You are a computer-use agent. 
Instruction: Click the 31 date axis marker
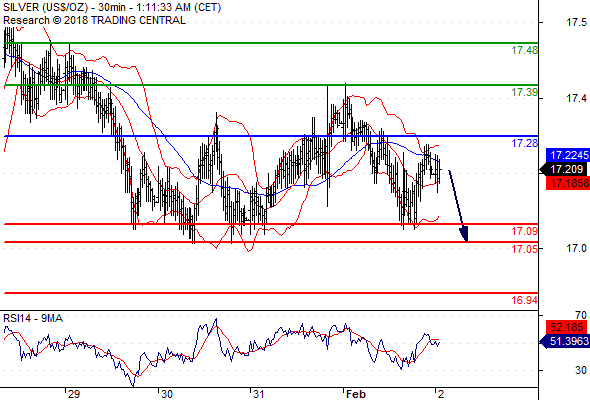(x=258, y=394)
